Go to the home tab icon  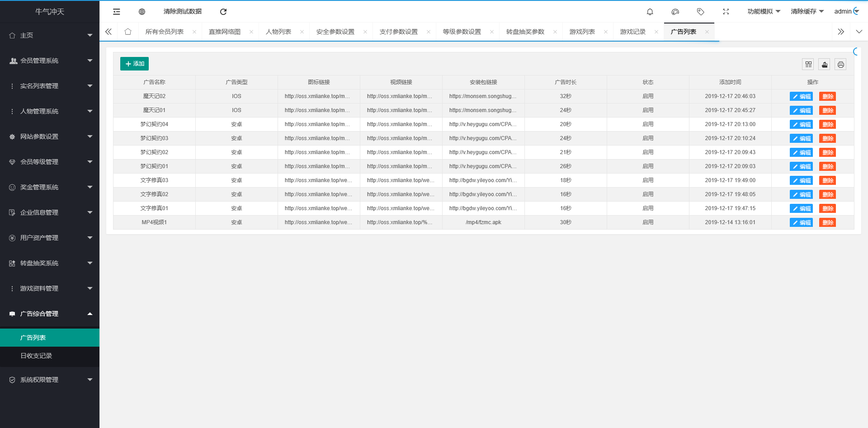point(128,32)
